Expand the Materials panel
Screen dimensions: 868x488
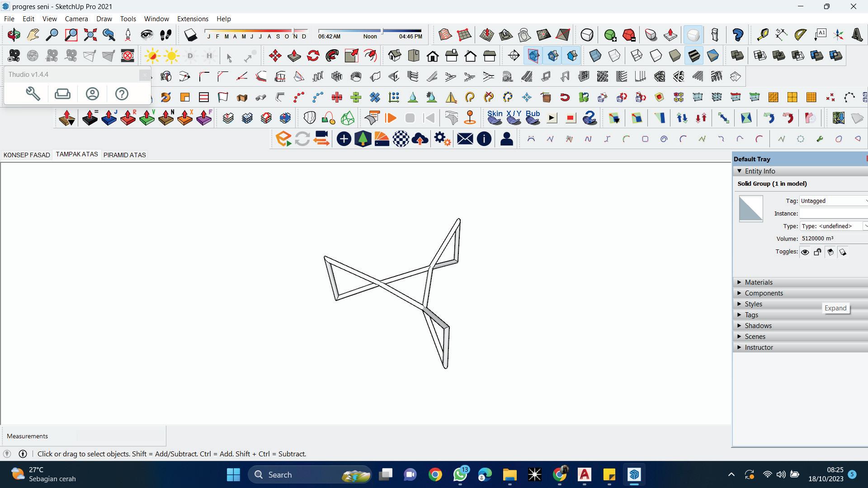[x=758, y=282]
